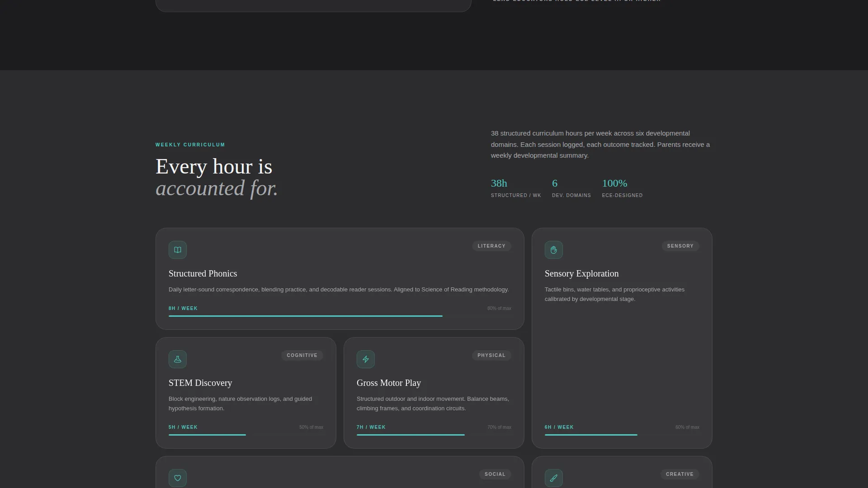Open the STEM Discovery card title
868x488 pixels.
coord(200,383)
